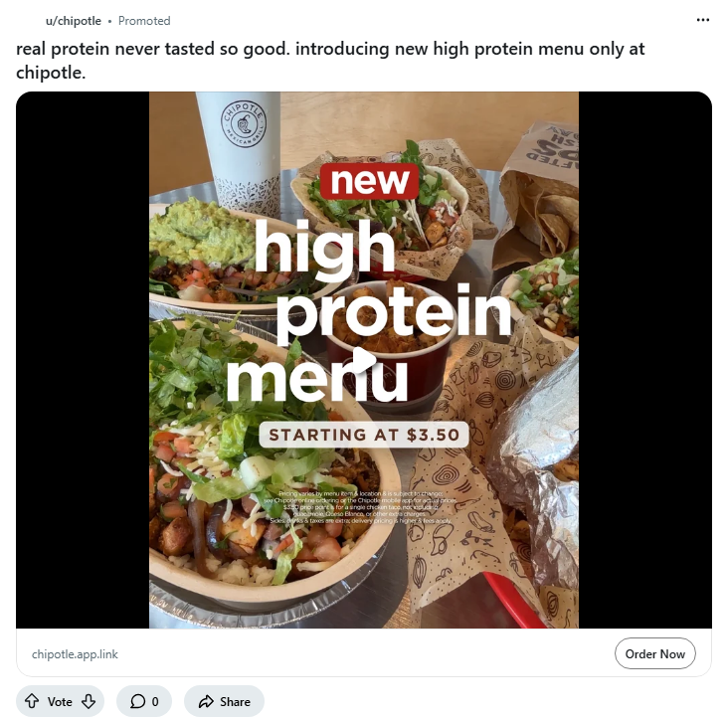Viewport: 728px width, 721px height.
Task: Upvote the Chipotle promoted post
Action: point(32,701)
